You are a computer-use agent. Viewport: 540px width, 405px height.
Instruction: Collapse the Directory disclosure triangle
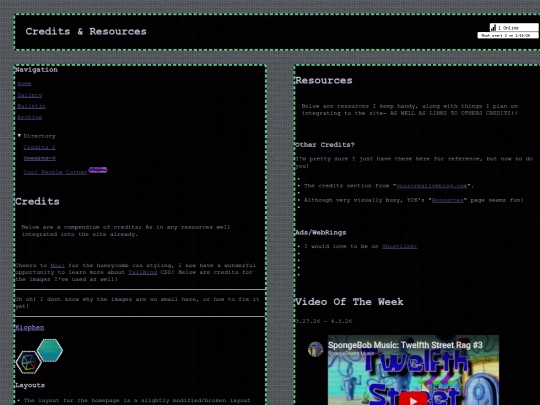tap(19, 136)
